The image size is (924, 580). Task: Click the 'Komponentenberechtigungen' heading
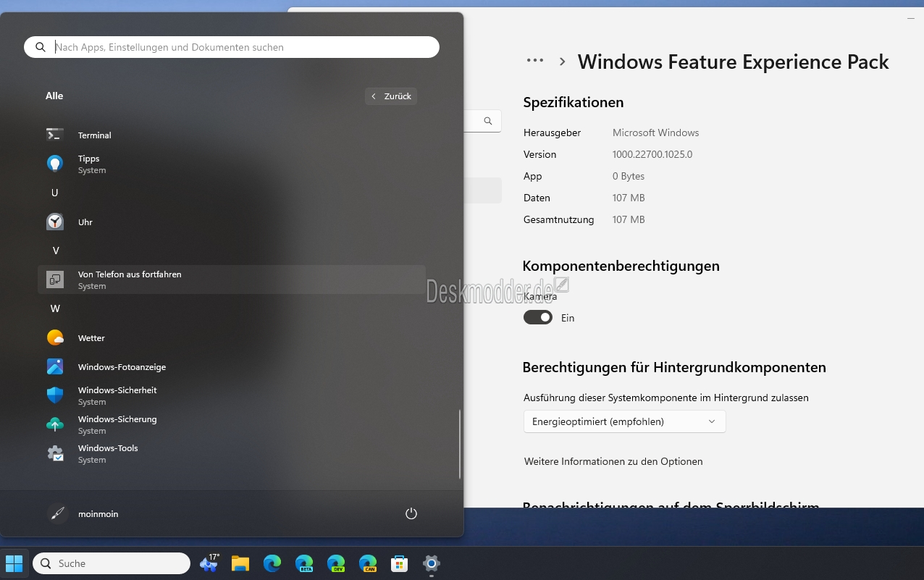pyautogui.click(x=621, y=266)
